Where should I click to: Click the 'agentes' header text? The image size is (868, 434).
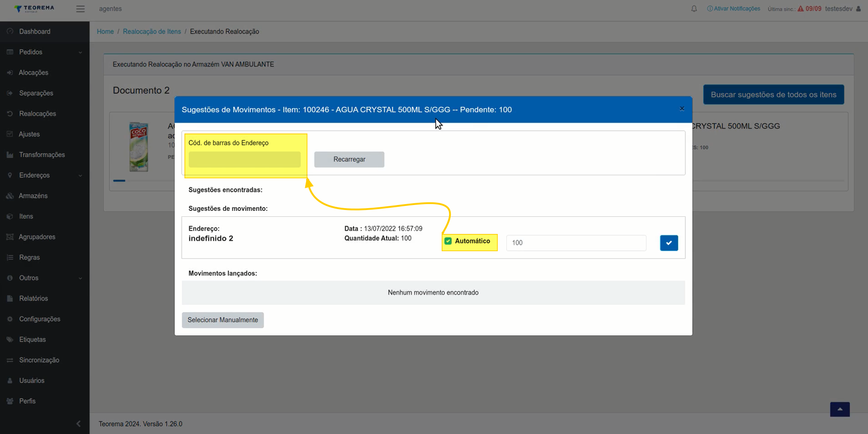pyautogui.click(x=110, y=9)
